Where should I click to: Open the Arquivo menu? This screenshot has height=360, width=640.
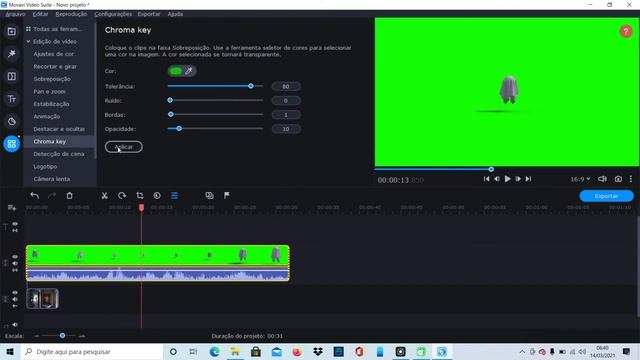click(15, 14)
